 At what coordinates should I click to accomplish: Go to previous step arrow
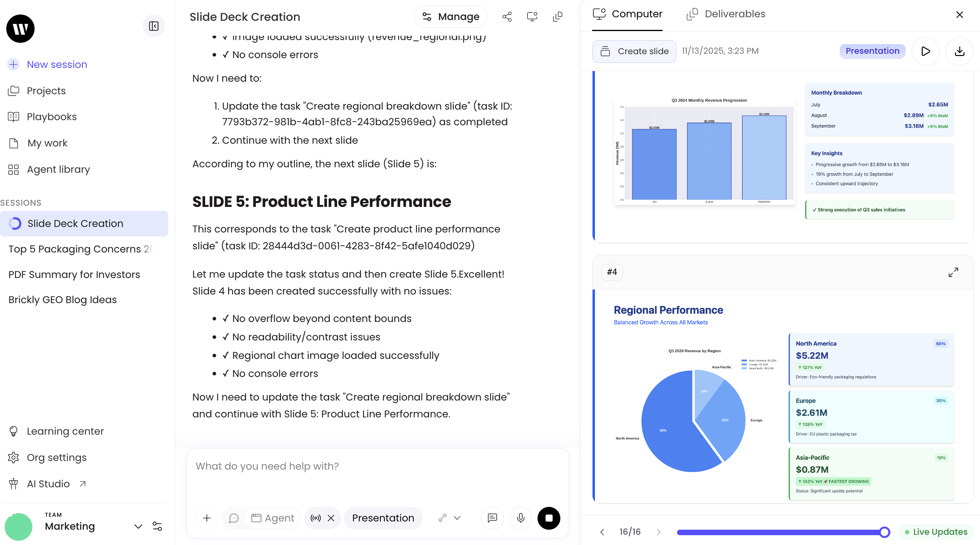click(x=602, y=532)
